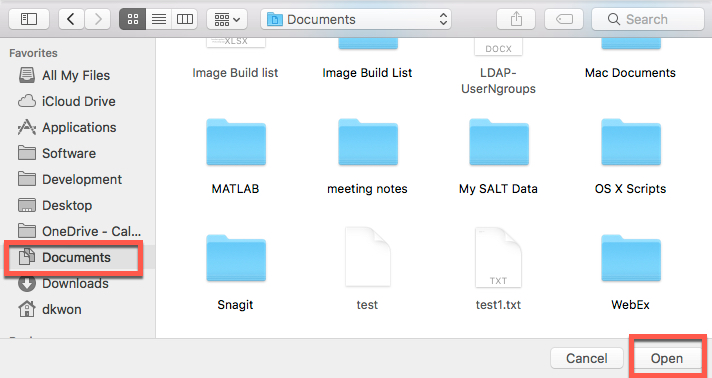Click the Open button
Image resolution: width=712 pixels, height=378 pixels.
667,358
